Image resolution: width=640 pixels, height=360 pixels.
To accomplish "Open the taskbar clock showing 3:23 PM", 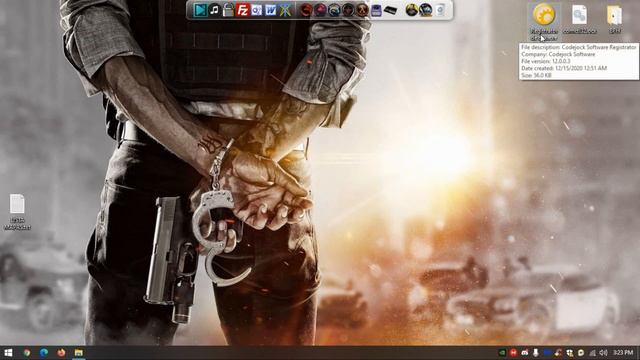I will click(623, 353).
